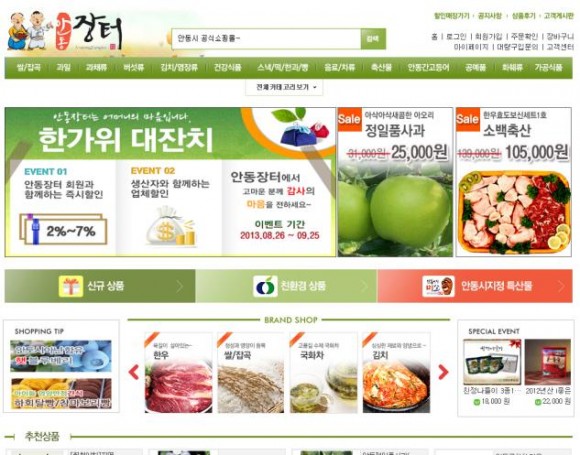Click the gift box 신규 상품 icon

coord(71,286)
